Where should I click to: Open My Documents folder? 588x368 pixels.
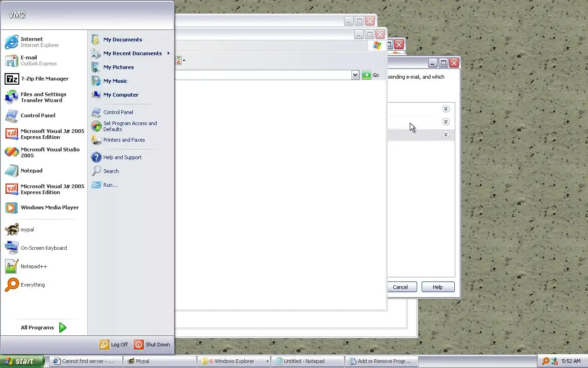click(130, 40)
